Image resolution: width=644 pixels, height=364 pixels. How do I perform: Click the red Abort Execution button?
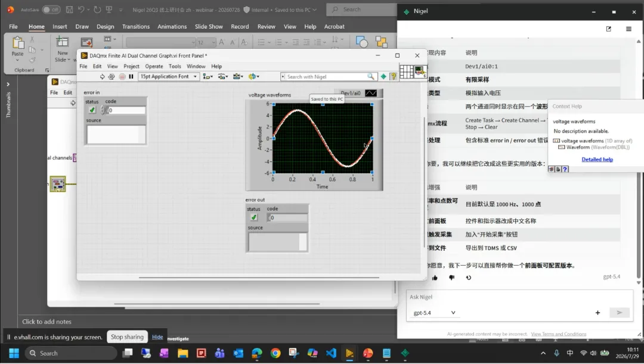click(122, 77)
